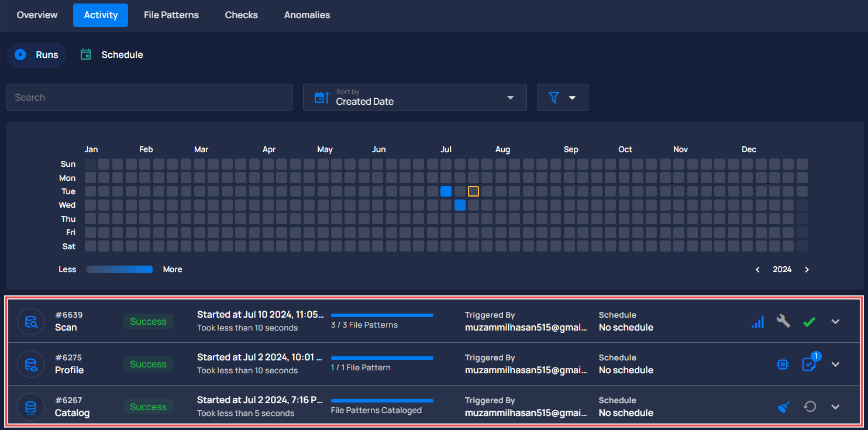
Task: Click the Wed weekday label
Action: [x=67, y=205]
